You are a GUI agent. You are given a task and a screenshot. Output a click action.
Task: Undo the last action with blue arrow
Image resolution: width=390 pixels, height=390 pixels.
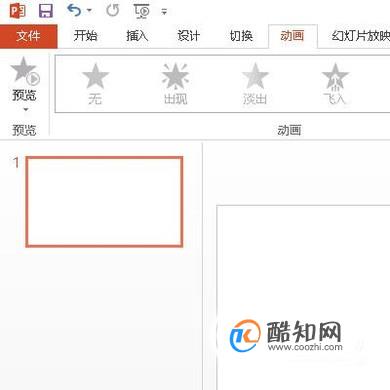click(74, 10)
